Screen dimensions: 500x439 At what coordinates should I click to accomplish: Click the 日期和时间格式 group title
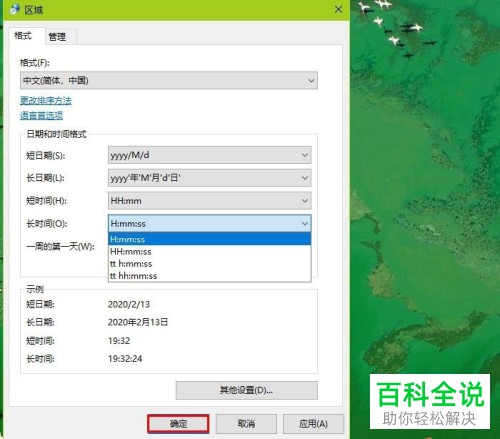(x=56, y=134)
